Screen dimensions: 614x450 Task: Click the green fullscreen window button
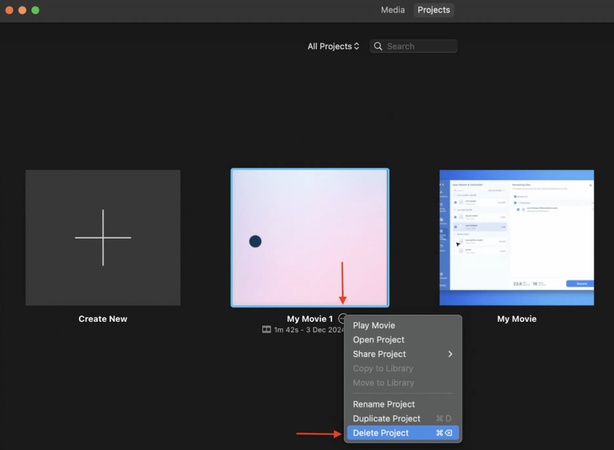pyautogui.click(x=35, y=10)
